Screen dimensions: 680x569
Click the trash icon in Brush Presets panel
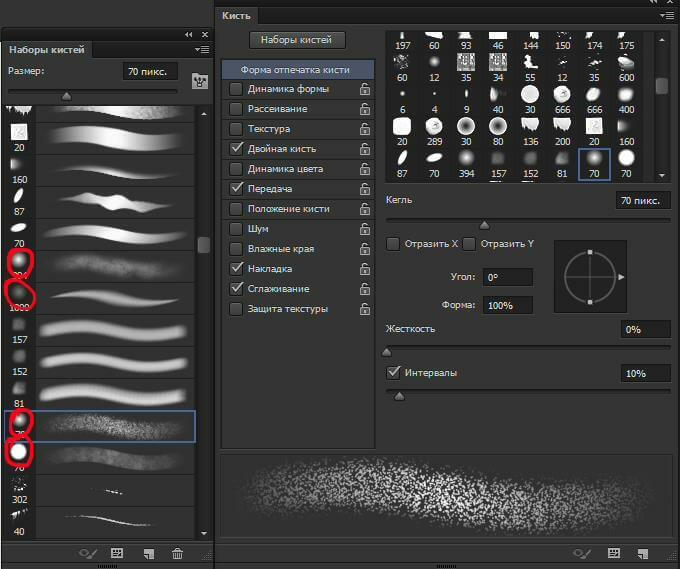[x=177, y=552]
